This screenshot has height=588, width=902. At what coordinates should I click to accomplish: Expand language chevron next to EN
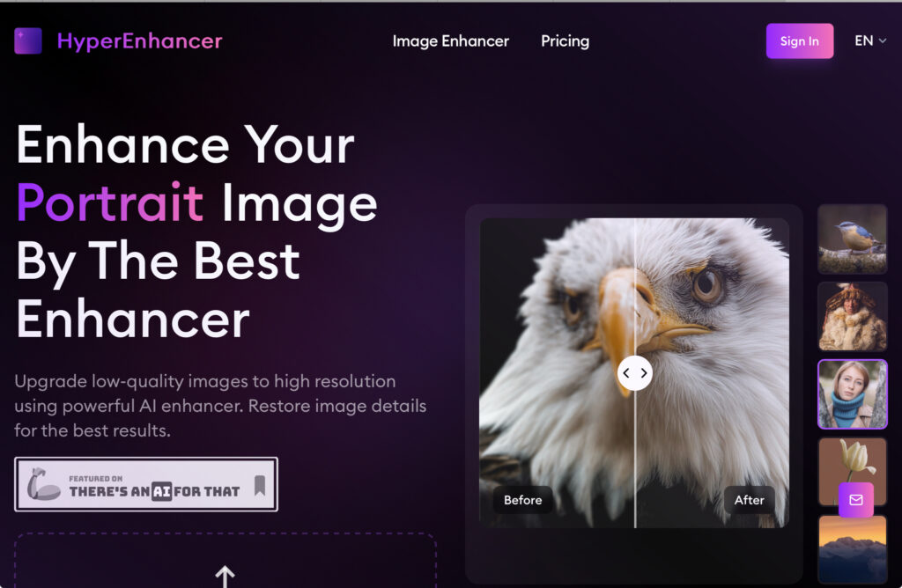883,40
